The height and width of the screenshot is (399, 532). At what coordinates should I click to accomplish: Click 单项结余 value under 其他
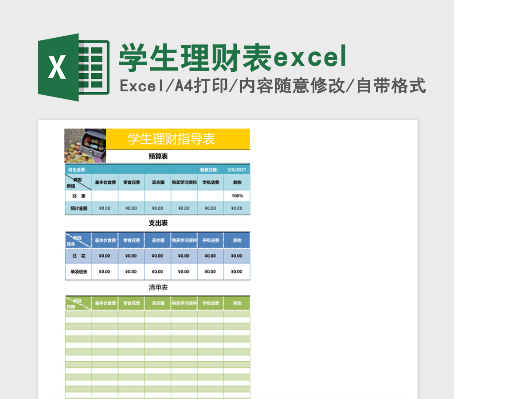click(x=237, y=272)
